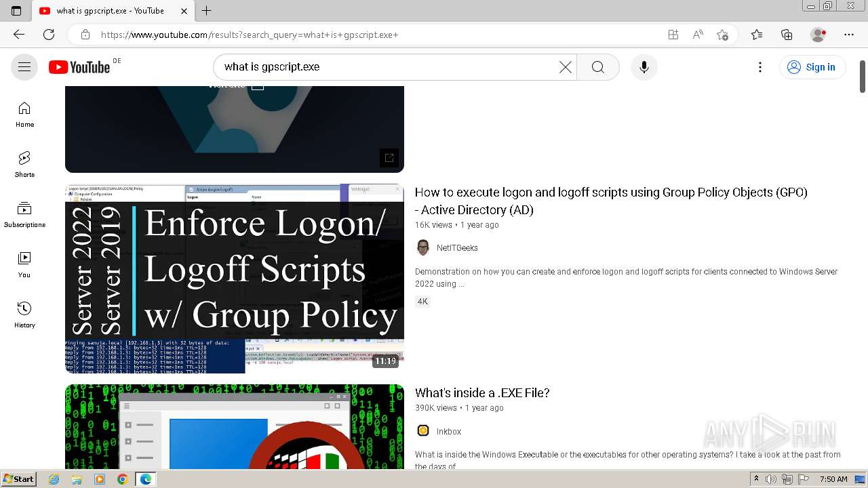The image size is (868, 488).
Task: Show hidden tray icons arrow
Action: pos(756,479)
